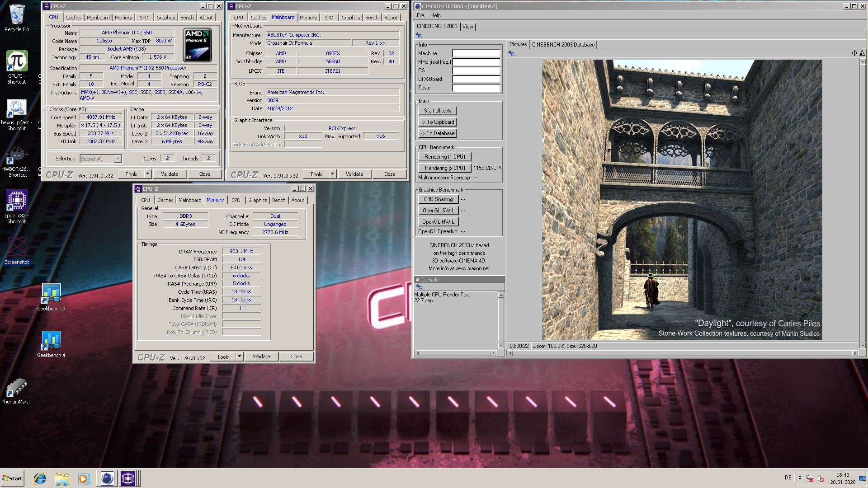Click the pin icon under the Pictures tab
868x488 pixels.
coord(511,53)
